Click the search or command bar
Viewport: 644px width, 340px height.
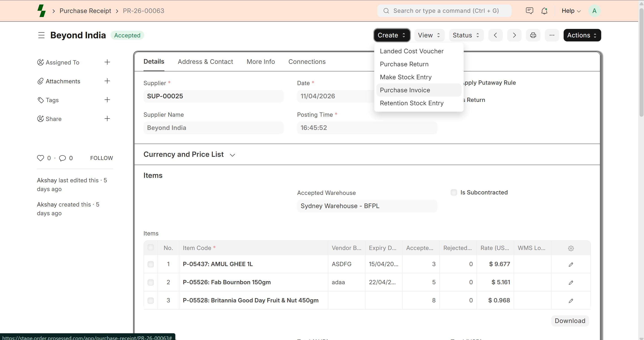[x=444, y=11]
